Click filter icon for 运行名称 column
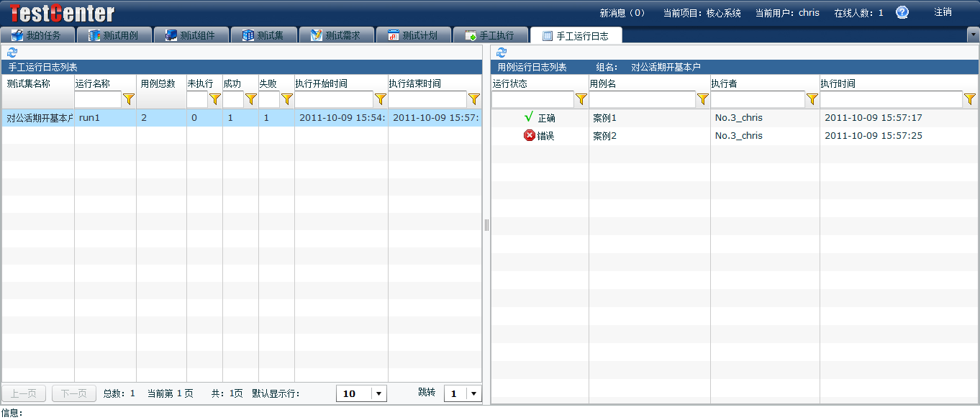The width and height of the screenshot is (980, 420). coord(129,99)
